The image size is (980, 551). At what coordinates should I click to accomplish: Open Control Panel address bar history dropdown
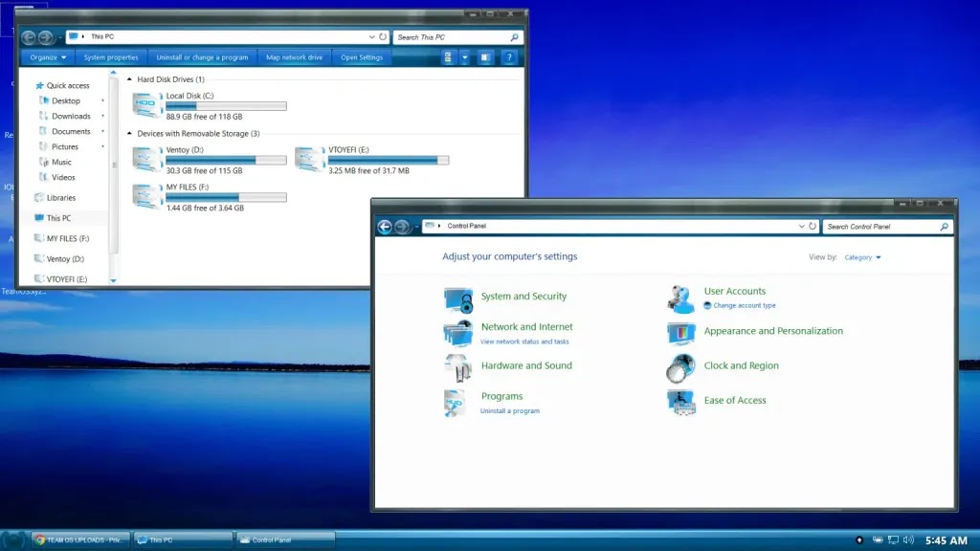coord(801,226)
